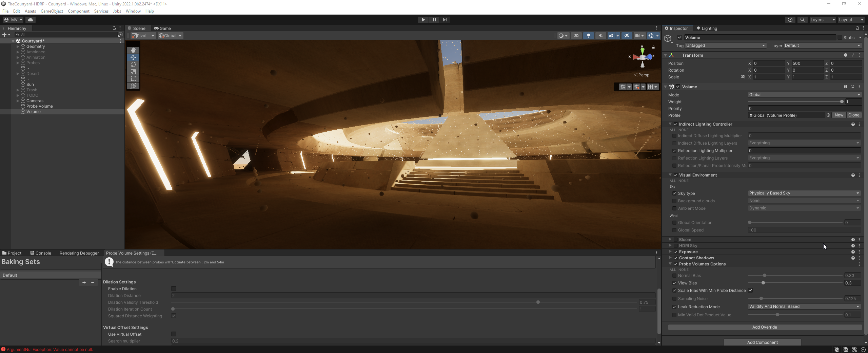Expand the Geometry object in Hierarchy
Viewport: 868px width, 353px height.
click(18, 47)
